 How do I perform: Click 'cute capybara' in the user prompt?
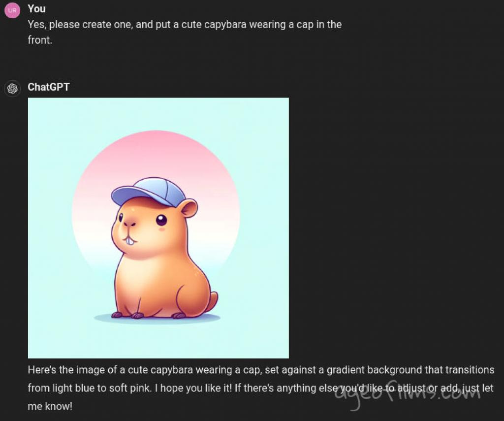click(214, 25)
